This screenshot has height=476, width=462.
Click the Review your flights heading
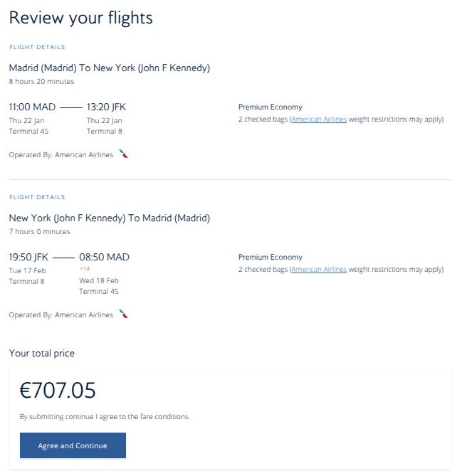[80, 18]
